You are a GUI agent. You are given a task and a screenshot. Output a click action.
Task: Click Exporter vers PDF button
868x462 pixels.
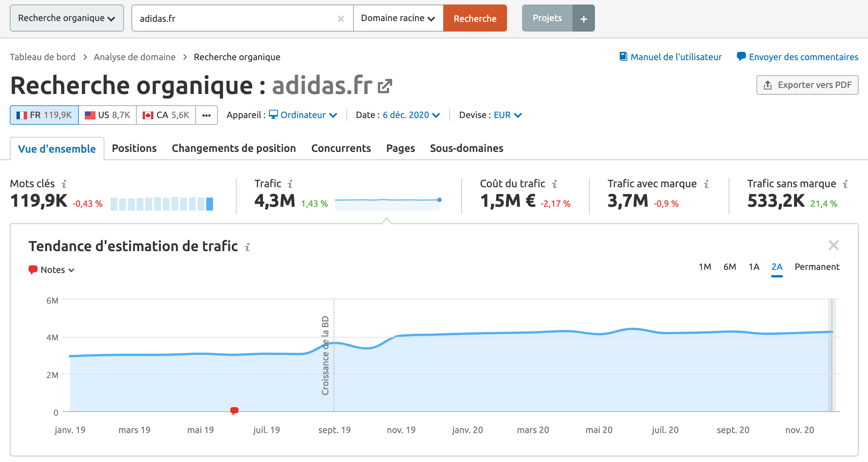pos(807,85)
